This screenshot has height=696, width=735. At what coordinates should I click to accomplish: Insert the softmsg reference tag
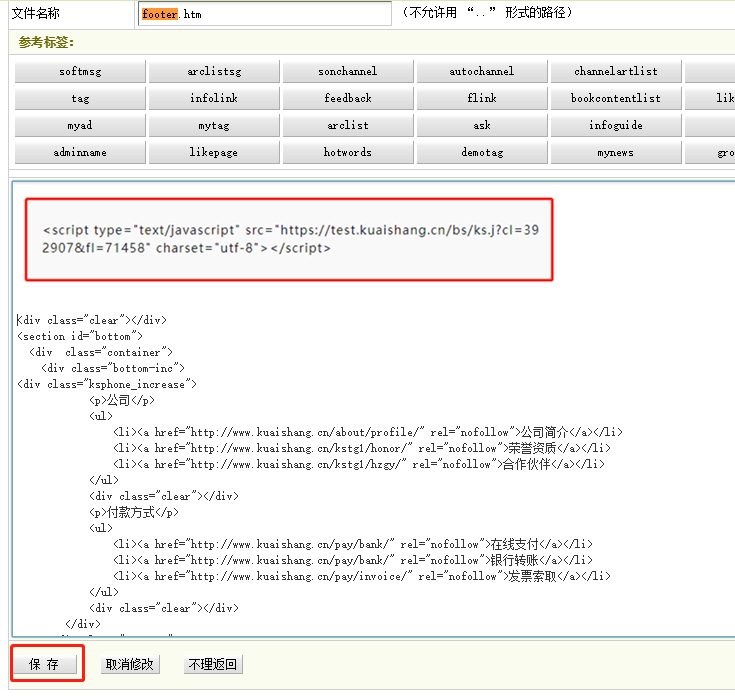point(80,72)
